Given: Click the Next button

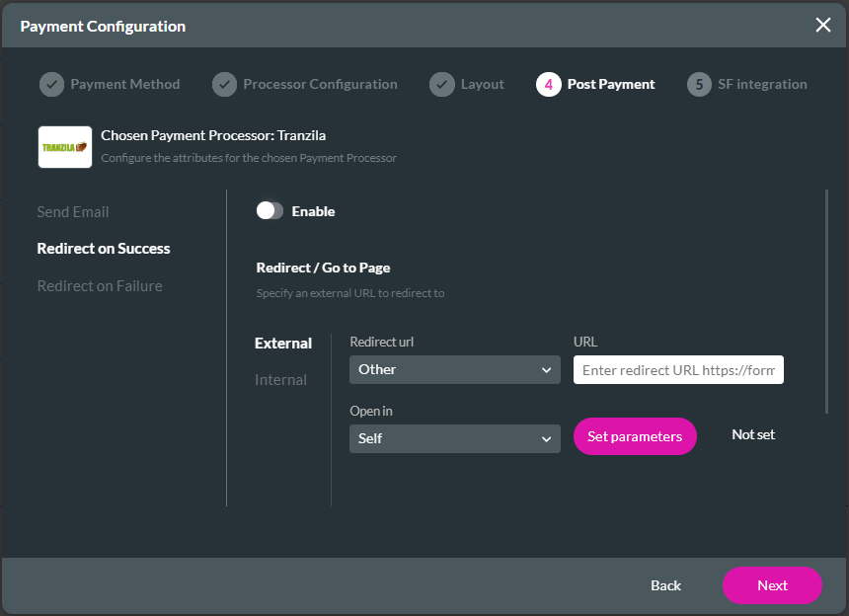Looking at the screenshot, I should tap(772, 585).
